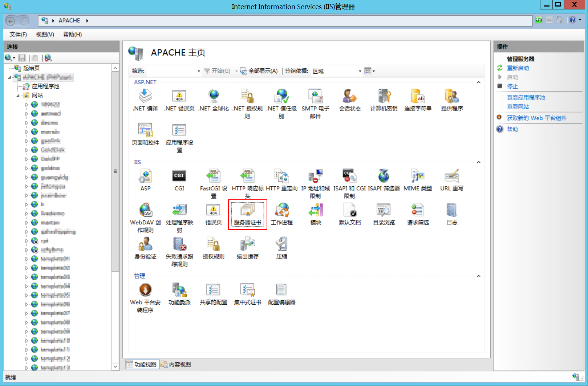This screenshot has height=386, width=588.
Task: Click the refresh icon in address bar
Action: (539, 20)
